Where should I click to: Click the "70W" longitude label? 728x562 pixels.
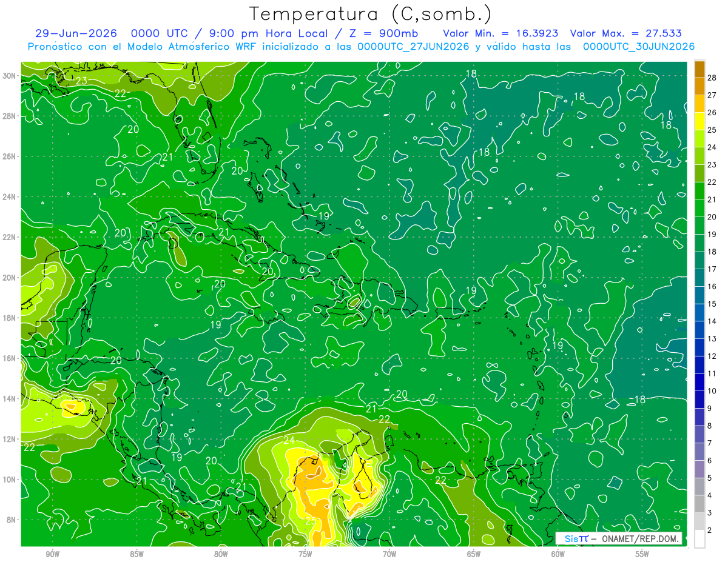389,554
